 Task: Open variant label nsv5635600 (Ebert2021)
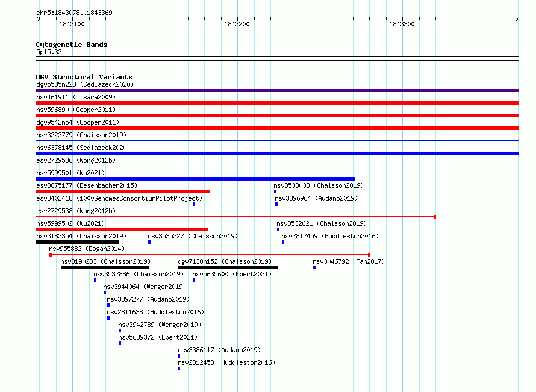point(232,274)
